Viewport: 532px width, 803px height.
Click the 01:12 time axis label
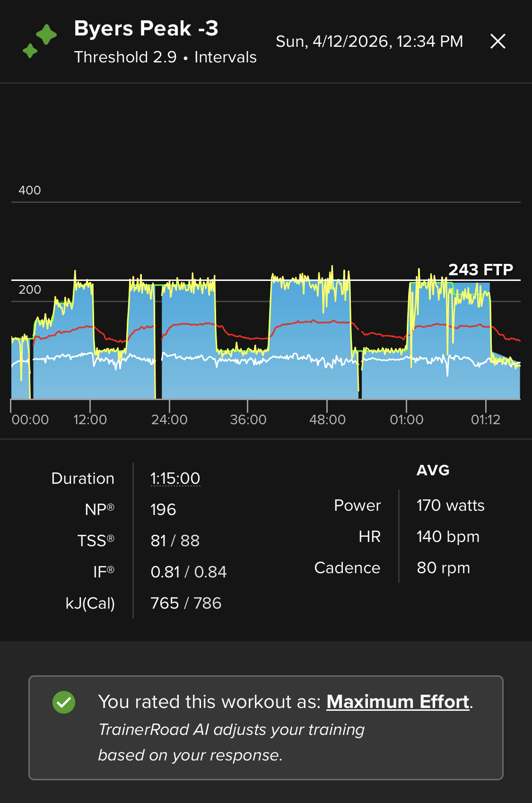pyautogui.click(x=486, y=419)
